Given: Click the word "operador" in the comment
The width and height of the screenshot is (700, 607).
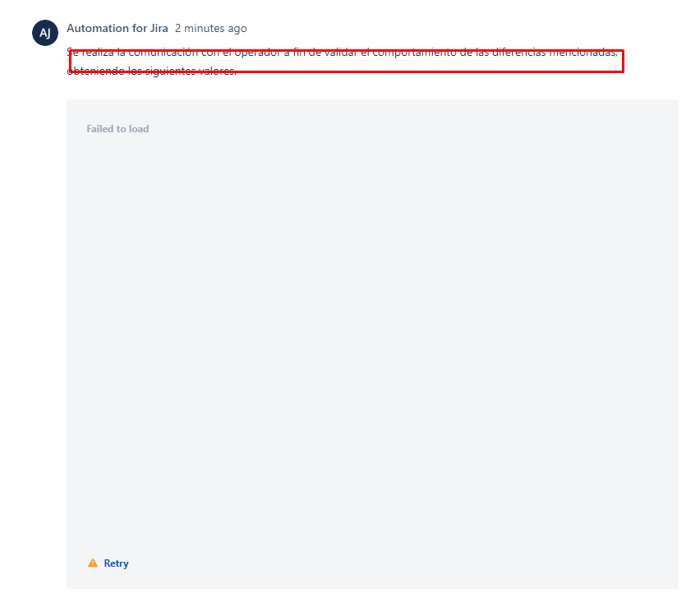Looking at the screenshot, I should [257, 53].
